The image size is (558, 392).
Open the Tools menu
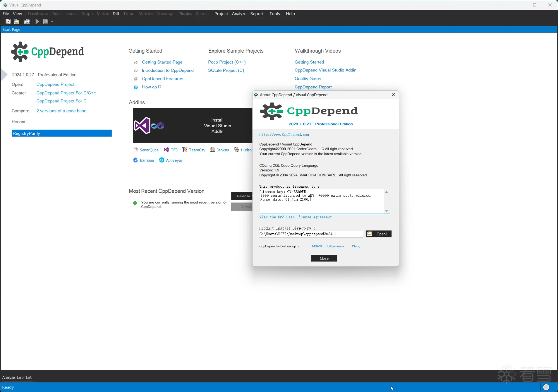click(275, 14)
